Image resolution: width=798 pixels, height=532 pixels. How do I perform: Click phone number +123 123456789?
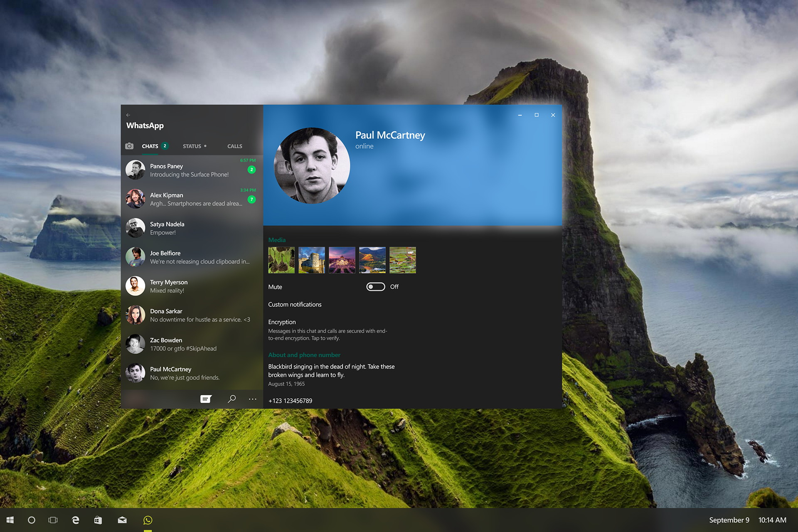(x=290, y=401)
